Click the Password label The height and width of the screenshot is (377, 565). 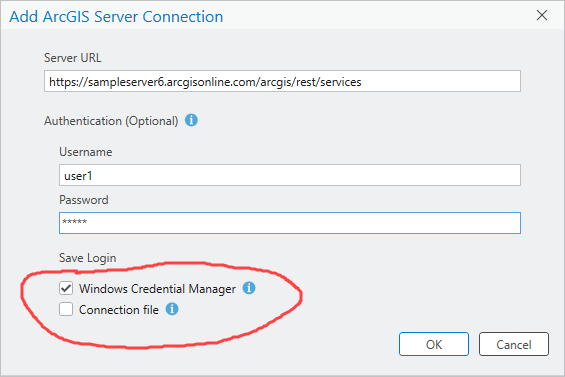(84, 200)
